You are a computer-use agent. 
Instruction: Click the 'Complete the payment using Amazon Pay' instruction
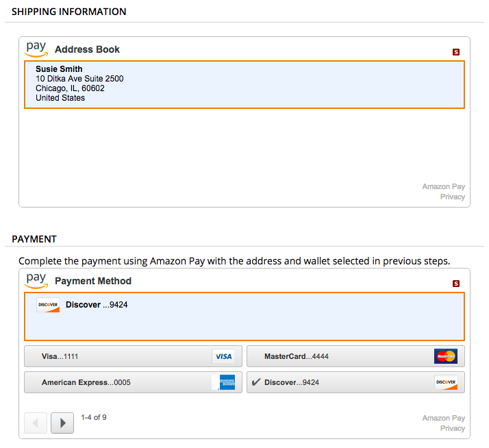click(x=234, y=261)
